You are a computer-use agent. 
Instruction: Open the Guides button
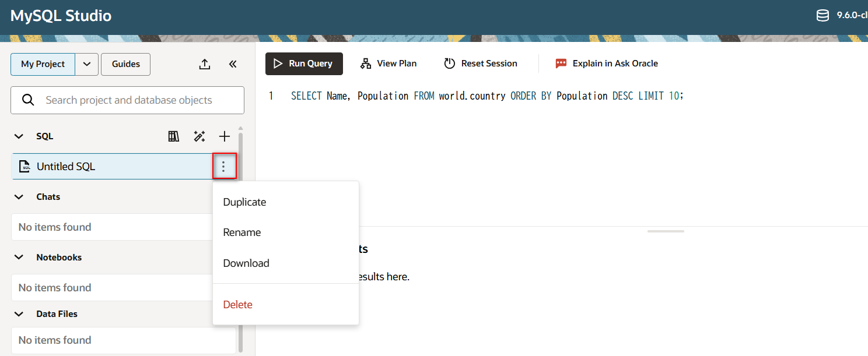125,64
